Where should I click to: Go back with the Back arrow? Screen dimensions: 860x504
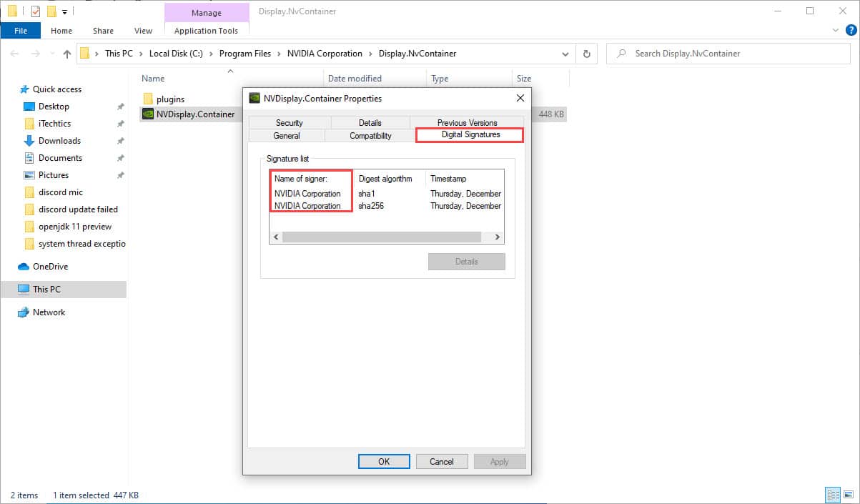coord(16,54)
